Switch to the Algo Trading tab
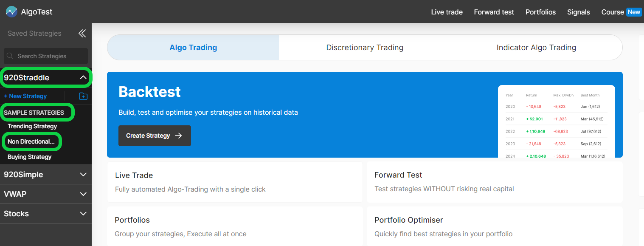The width and height of the screenshot is (644, 246). (193, 48)
